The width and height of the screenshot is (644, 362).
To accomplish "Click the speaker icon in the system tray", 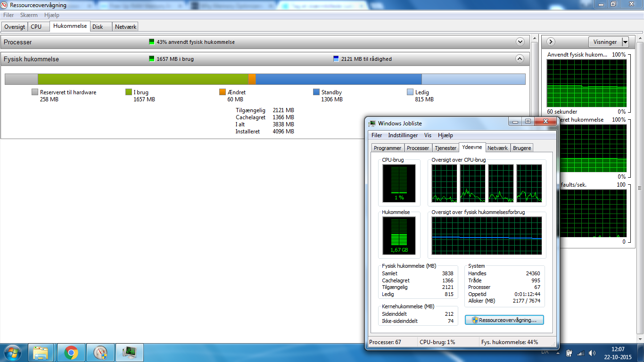I will click(592, 353).
